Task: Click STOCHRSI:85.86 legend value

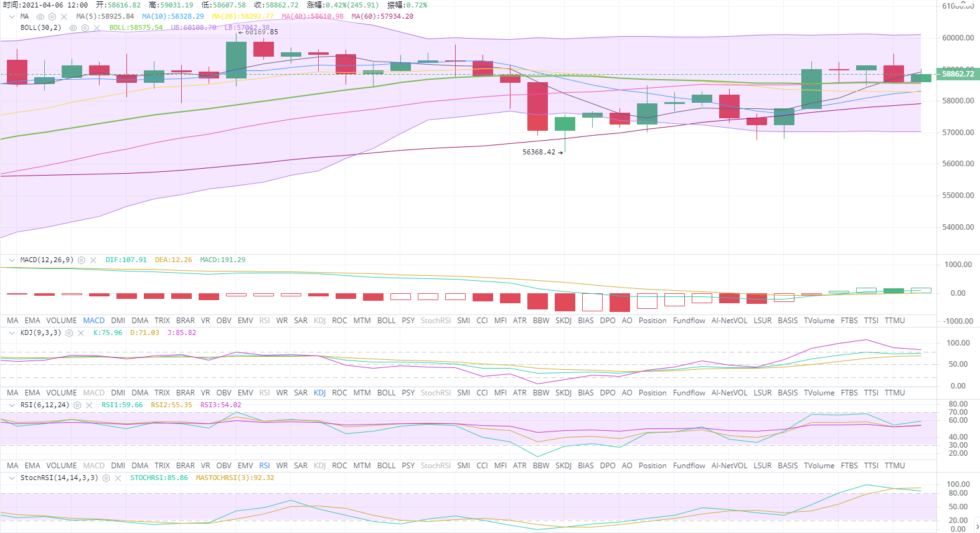Action: pos(159,478)
